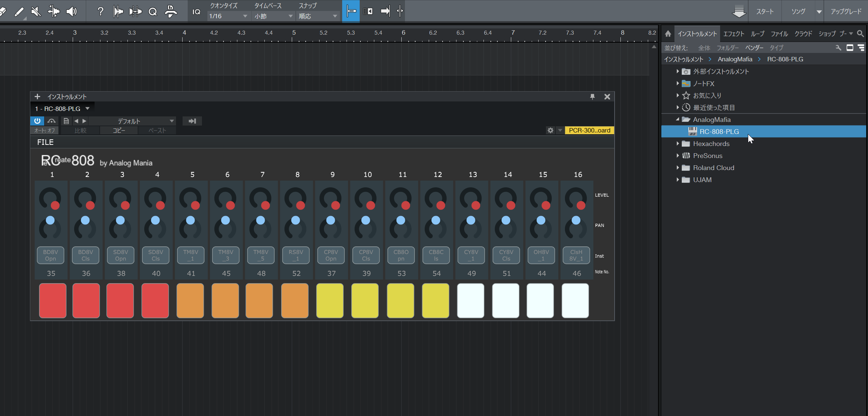
Task: Open the help question mark icon
Action: click(100, 12)
